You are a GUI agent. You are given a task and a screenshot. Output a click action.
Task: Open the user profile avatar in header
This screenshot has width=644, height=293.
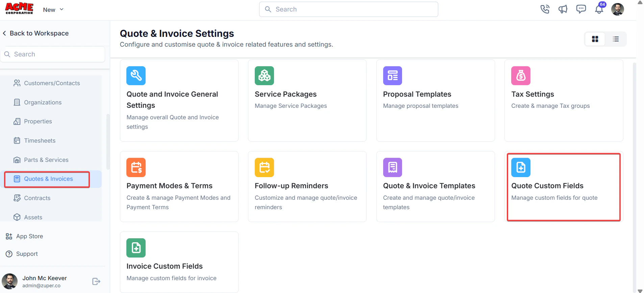(618, 9)
